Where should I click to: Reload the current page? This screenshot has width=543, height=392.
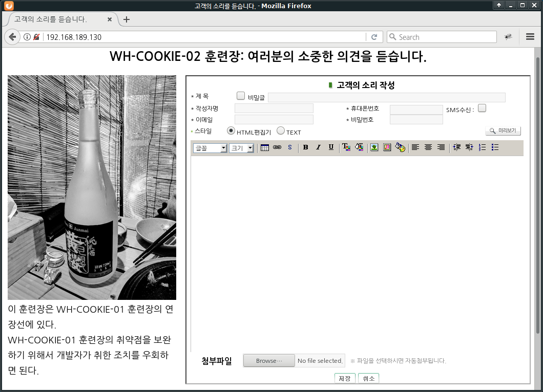tap(374, 37)
